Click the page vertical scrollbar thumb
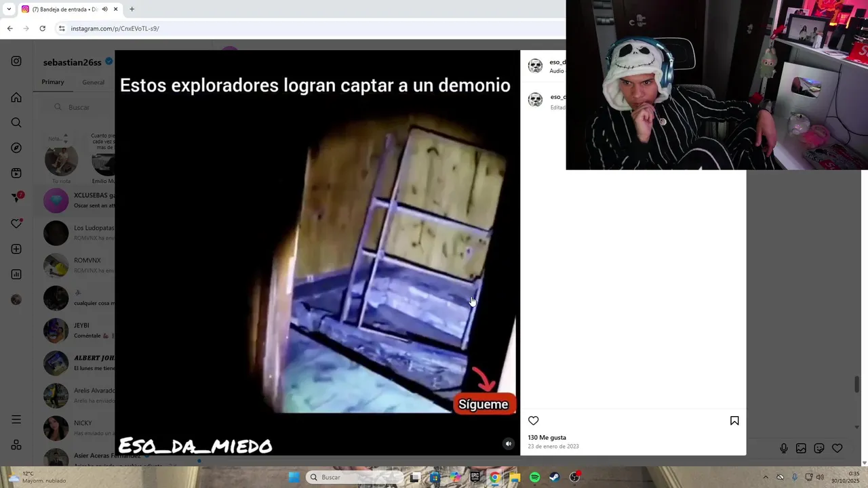This screenshot has height=488, width=868. click(857, 384)
